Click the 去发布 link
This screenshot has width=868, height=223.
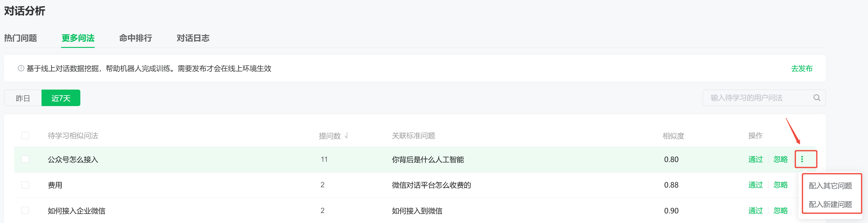click(801, 68)
